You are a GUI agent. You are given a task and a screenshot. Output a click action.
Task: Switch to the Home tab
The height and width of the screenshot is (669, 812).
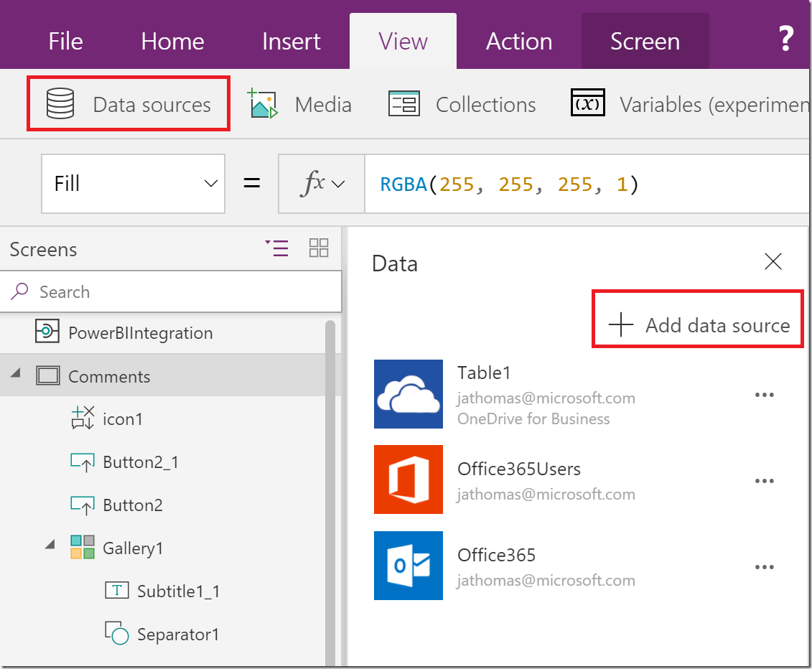pos(172,42)
